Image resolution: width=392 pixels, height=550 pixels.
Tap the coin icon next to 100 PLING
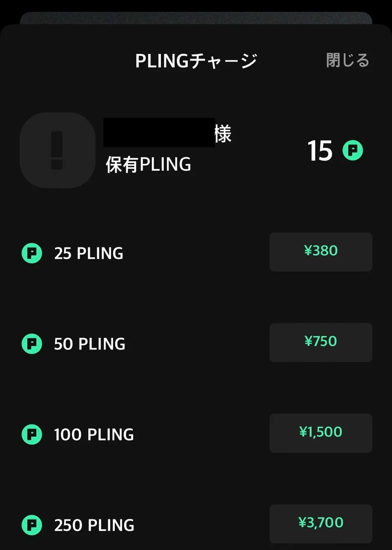(x=32, y=434)
